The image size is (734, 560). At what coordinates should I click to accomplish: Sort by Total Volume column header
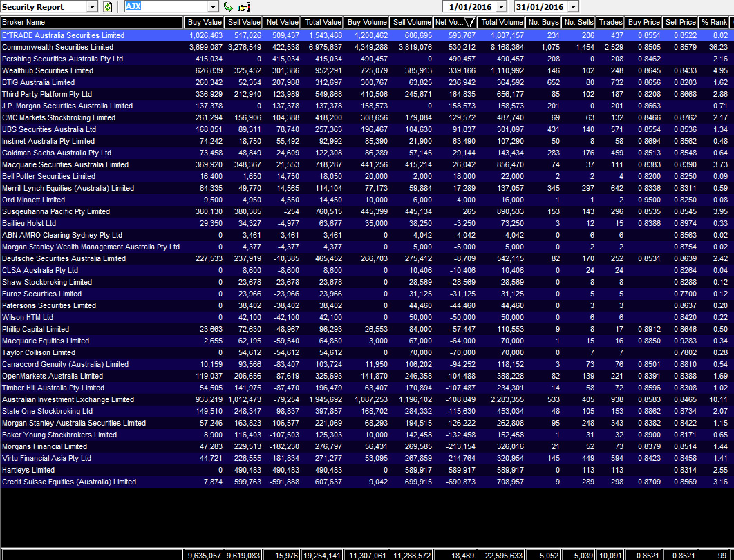click(501, 22)
